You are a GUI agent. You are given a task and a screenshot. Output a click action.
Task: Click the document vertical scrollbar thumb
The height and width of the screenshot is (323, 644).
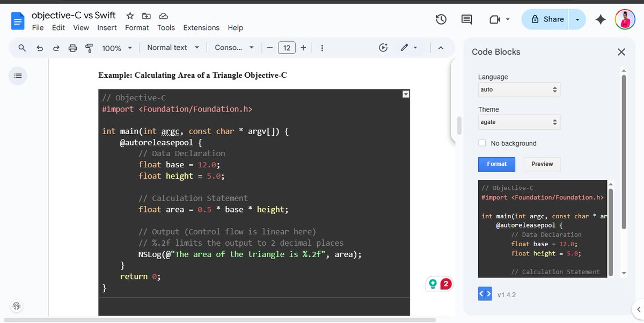[459, 126]
